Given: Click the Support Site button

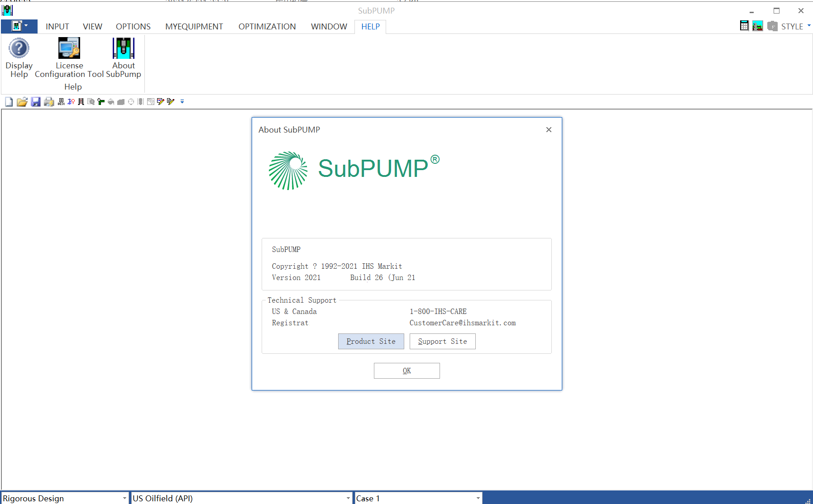Looking at the screenshot, I should (x=443, y=342).
